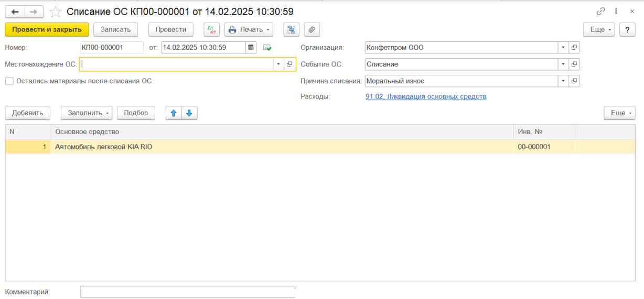Click the Организация field 'Конфетпром ООО'
The image size is (644, 299).
461,48
